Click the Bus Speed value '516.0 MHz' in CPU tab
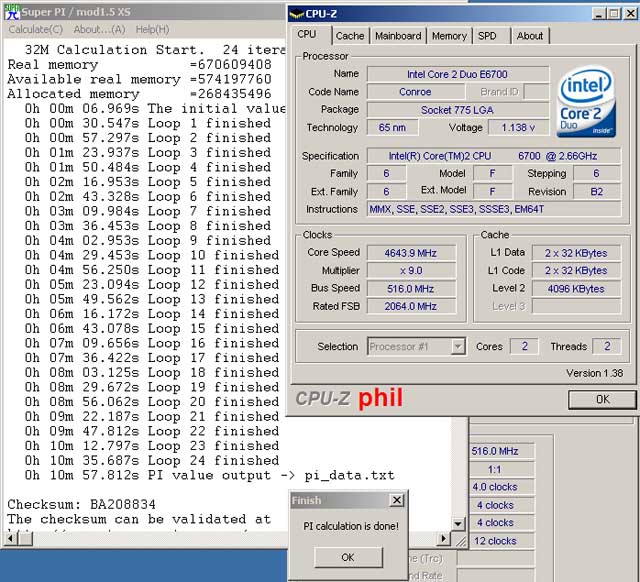The image size is (640, 582). [x=411, y=289]
